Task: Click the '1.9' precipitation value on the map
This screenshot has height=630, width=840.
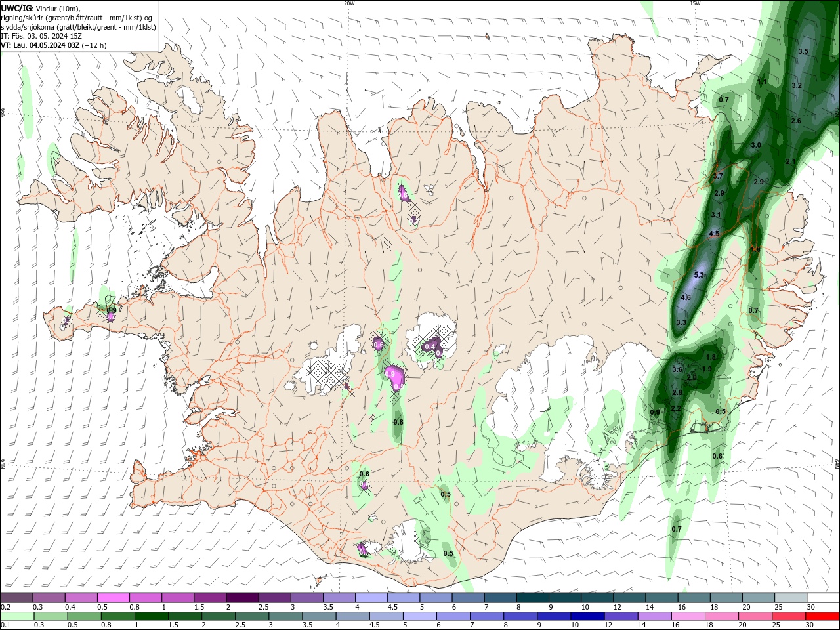Action: (x=707, y=369)
